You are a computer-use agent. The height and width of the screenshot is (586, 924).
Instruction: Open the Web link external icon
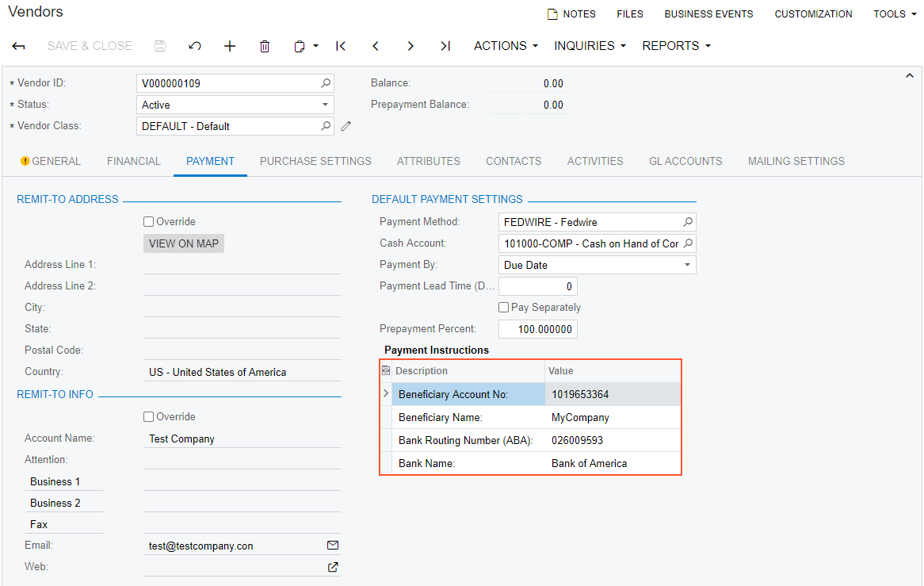pos(333,567)
